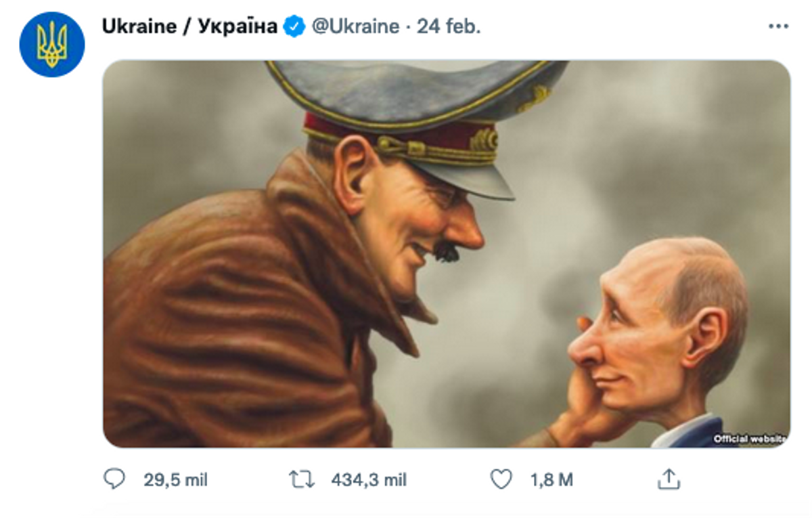The height and width of the screenshot is (518, 812).
Task: Open the three-dot more options menu
Action: 779,26
